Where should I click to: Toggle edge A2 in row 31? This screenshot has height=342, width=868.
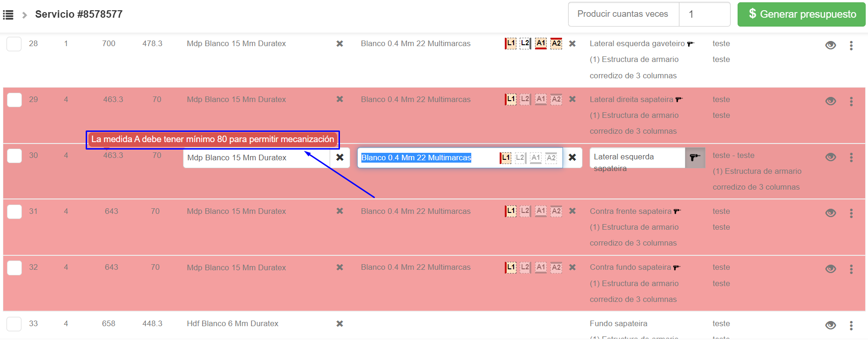click(x=556, y=211)
